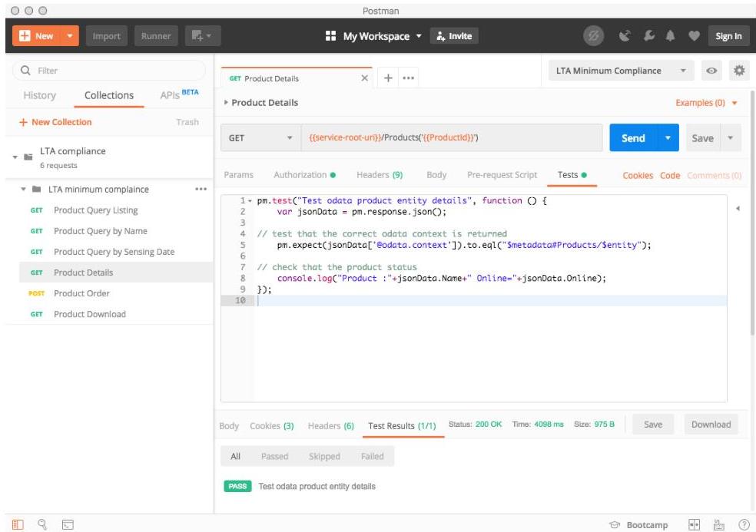Select Product Query by Sensing Date request
This screenshot has width=756, height=532.
pyautogui.click(x=116, y=252)
